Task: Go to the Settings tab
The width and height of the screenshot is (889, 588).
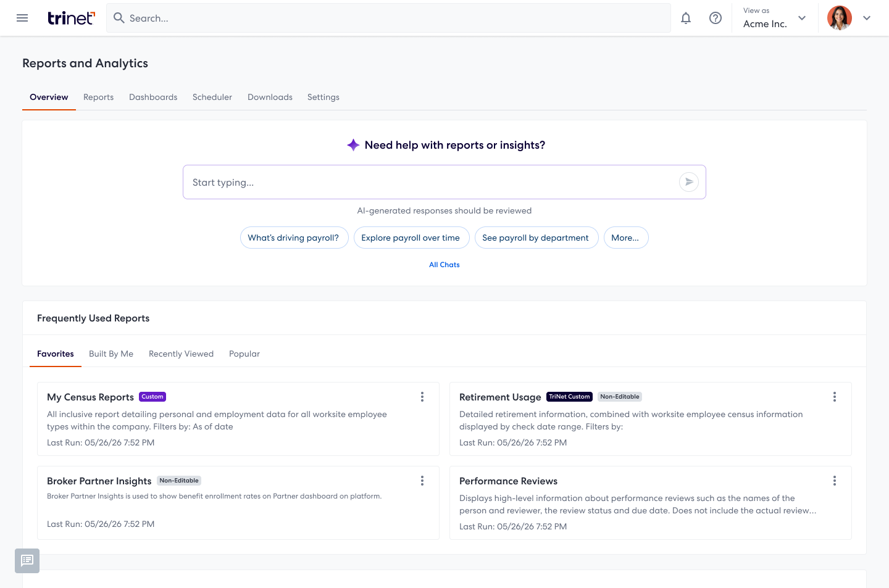Action: [x=323, y=97]
